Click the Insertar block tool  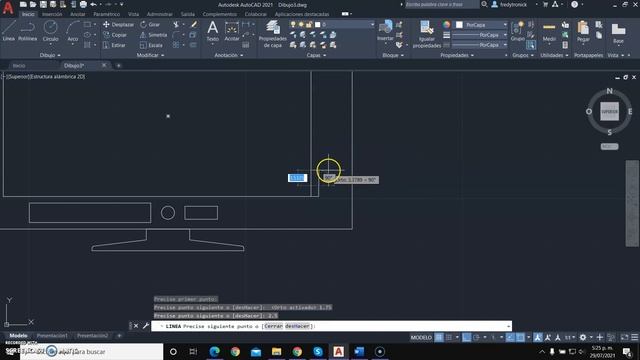coord(385,31)
